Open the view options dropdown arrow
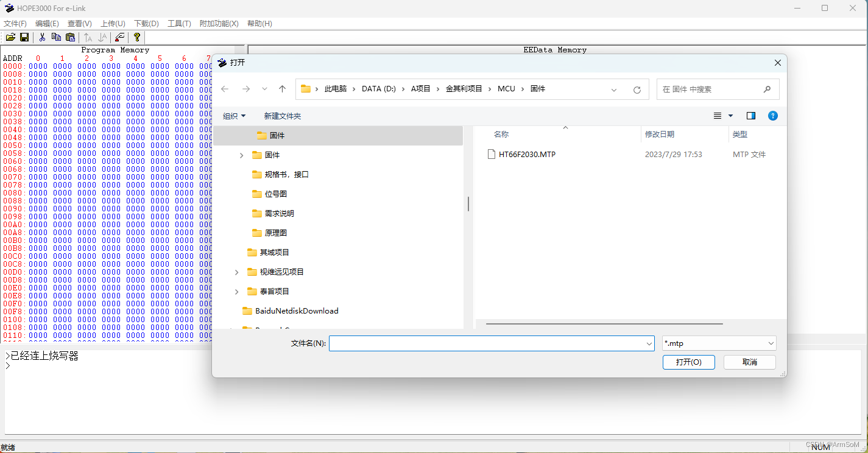This screenshot has width=868, height=453. coord(730,116)
